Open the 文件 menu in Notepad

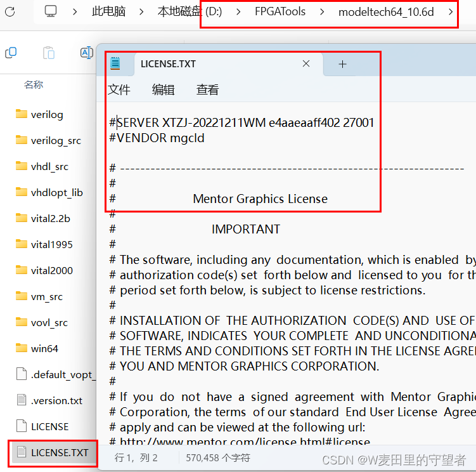pos(119,89)
